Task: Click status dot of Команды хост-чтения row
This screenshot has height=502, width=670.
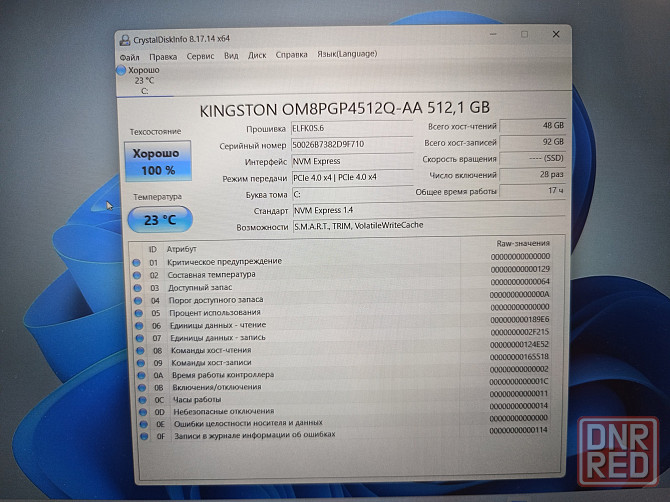Action: pos(140,351)
